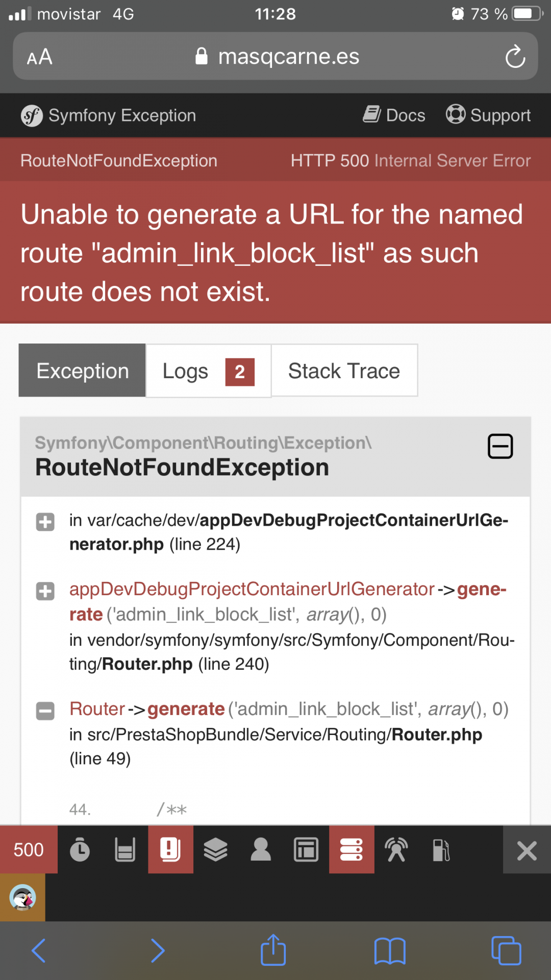Switch to the Exception tab
The image size is (551, 980).
82,371
